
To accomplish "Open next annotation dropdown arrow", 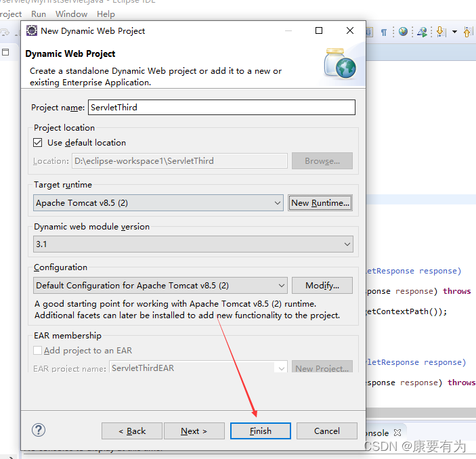I will click(454, 32).
